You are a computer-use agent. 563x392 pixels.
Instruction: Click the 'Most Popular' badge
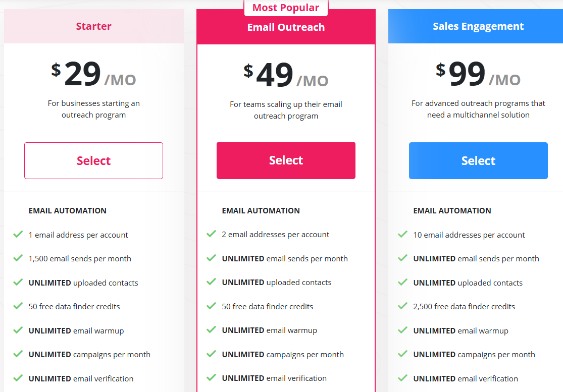pyautogui.click(x=286, y=7)
